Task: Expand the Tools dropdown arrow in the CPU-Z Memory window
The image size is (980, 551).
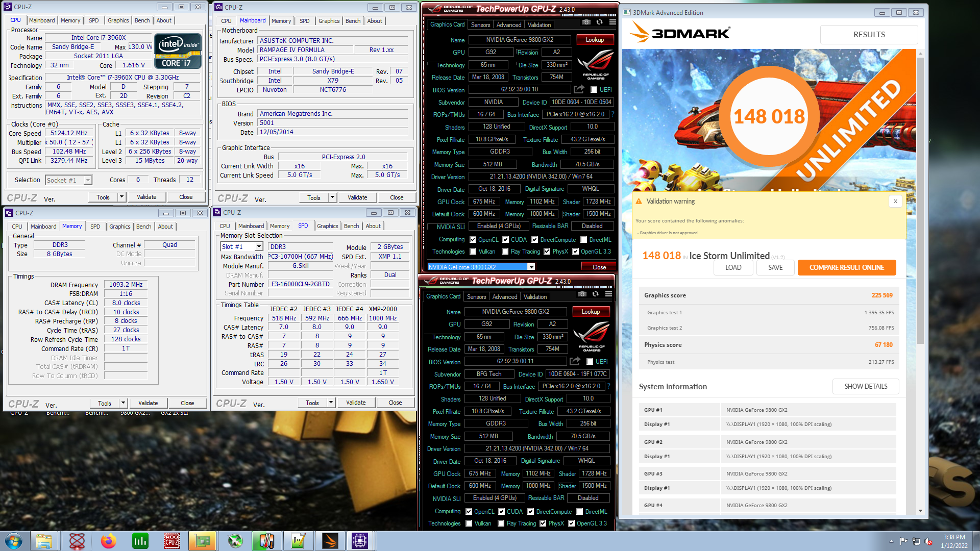Action: point(123,403)
